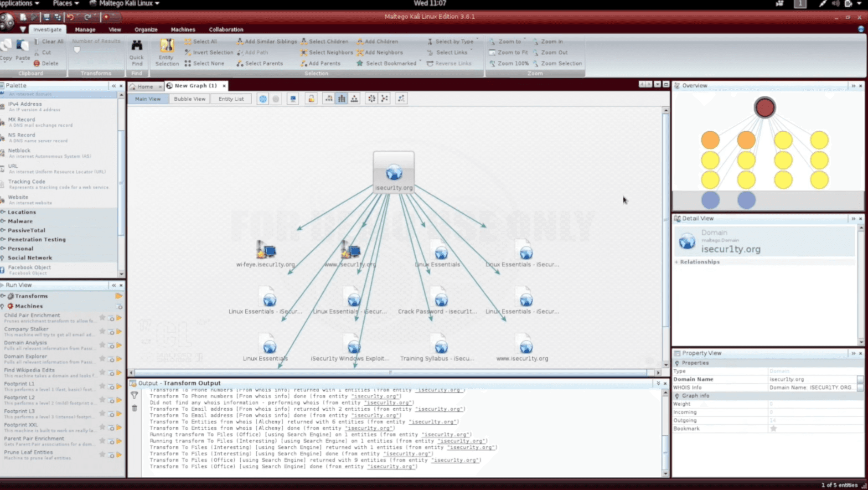The width and height of the screenshot is (868, 490).
Task: Star the Company Stalker machine as favorite
Action: [x=102, y=331]
